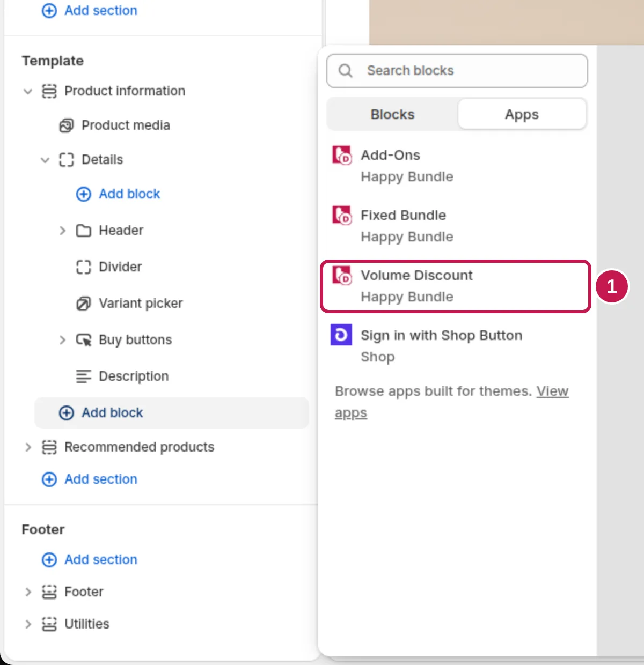Click the plus icon of Footer's Add section

[49, 560]
